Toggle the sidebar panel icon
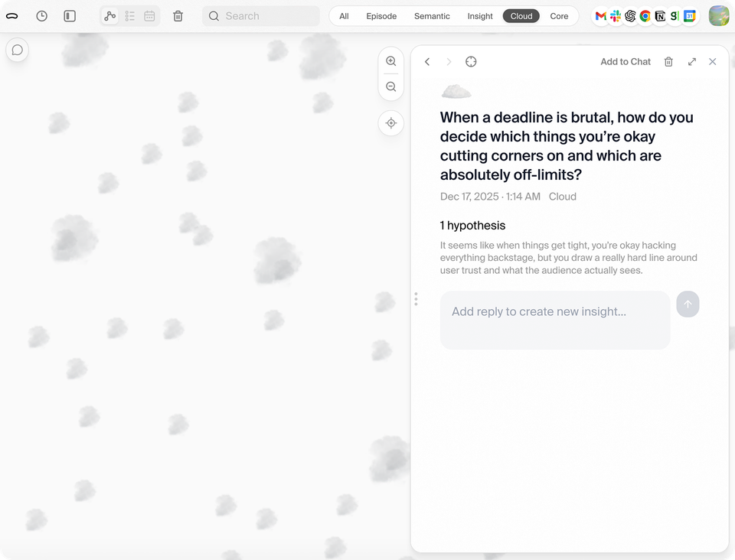735x560 pixels. coord(70,16)
